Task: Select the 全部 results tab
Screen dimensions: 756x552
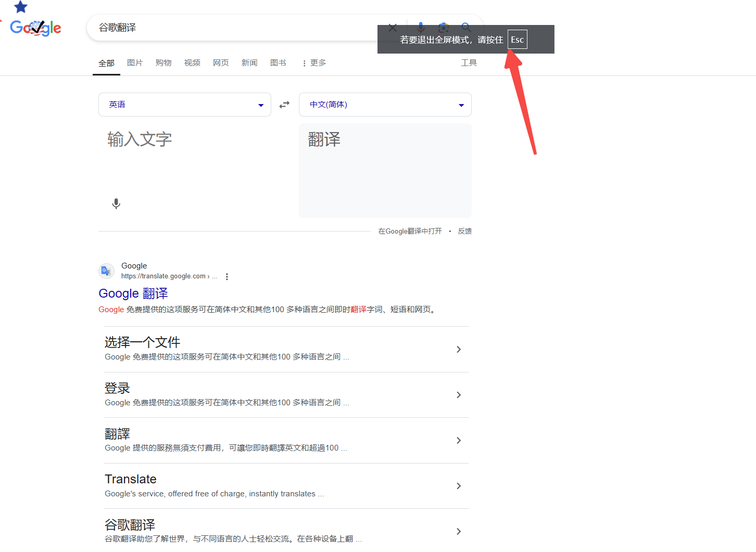Action: pos(106,63)
